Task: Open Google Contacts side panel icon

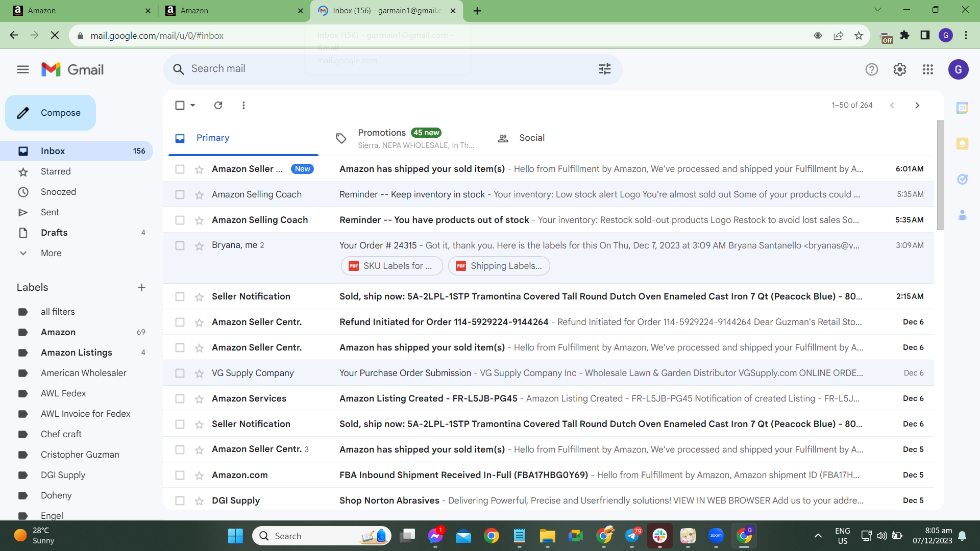Action: click(962, 215)
